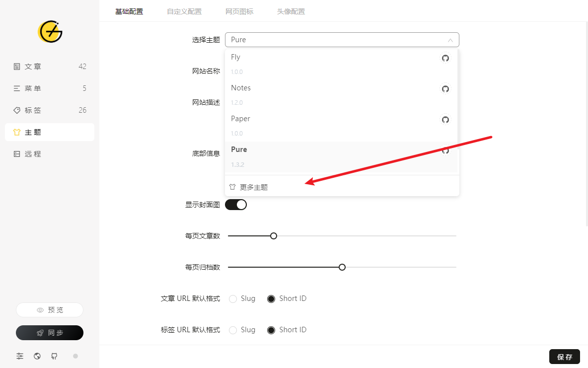The height and width of the screenshot is (368, 588).
Task: Select Slug for 文章 URL 默认格式
Action: click(233, 299)
